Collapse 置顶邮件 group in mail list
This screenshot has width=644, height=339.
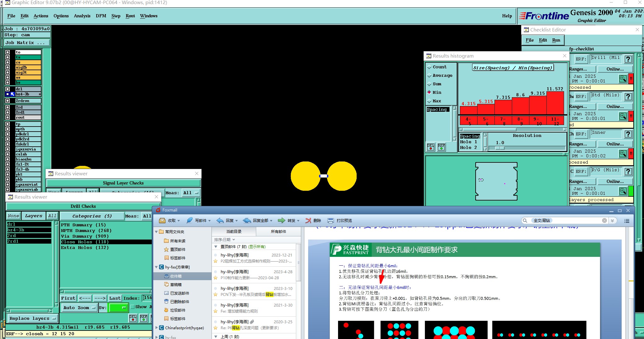click(x=216, y=246)
